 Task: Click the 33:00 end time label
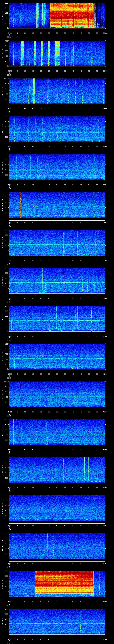[105, 71]
